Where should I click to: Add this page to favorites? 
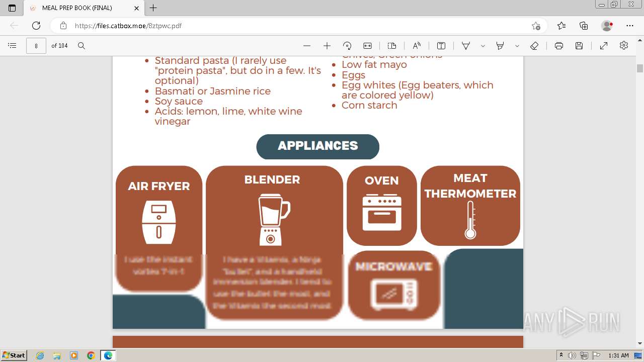536,26
